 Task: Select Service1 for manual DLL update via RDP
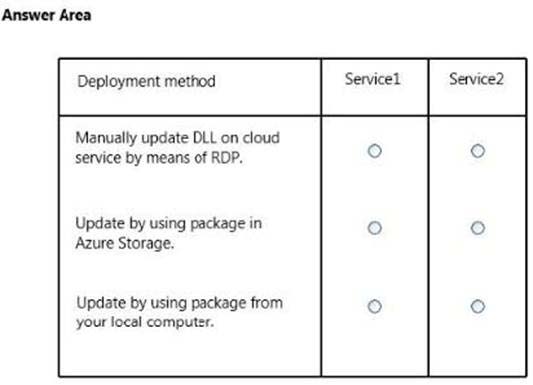[x=375, y=151]
